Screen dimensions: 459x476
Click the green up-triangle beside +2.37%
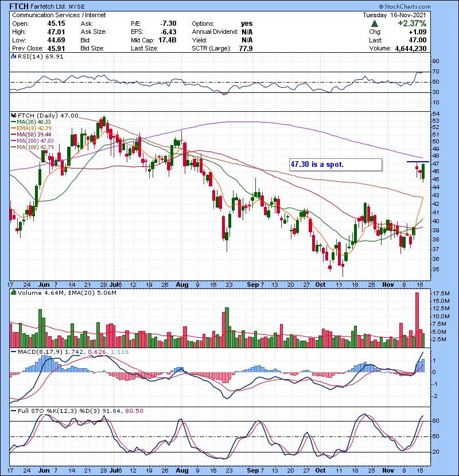coord(375,24)
